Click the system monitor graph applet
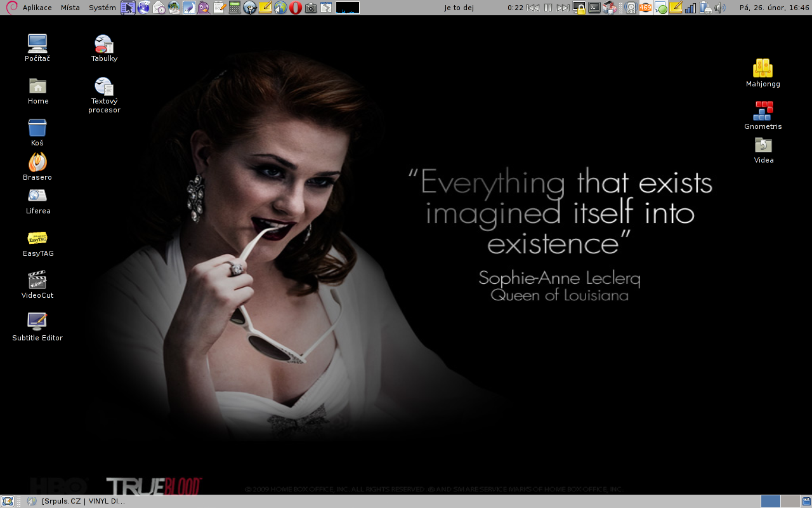 347,8
